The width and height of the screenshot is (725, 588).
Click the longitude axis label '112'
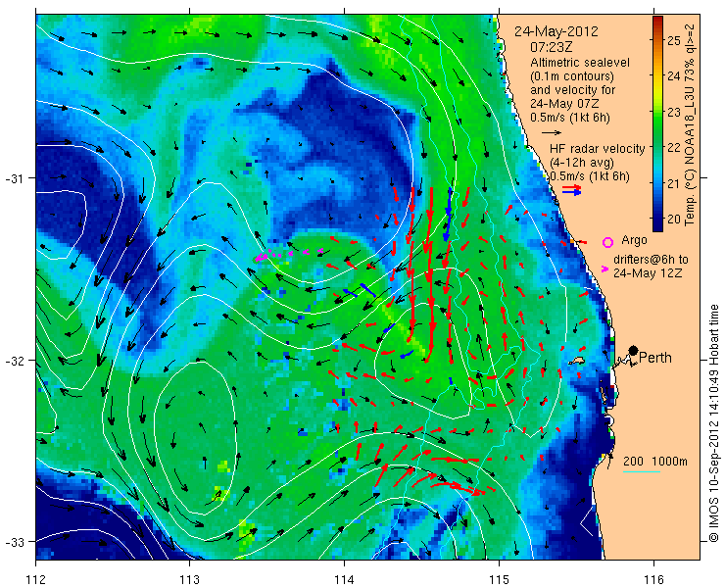36,579
